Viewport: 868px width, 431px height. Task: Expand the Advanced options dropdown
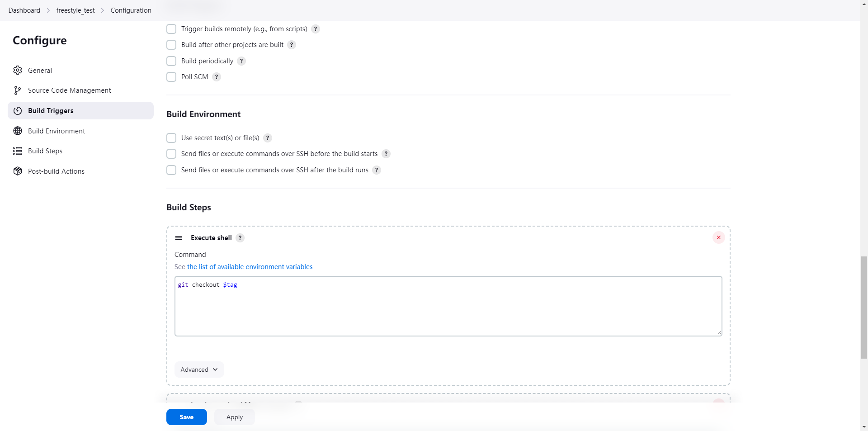point(199,369)
